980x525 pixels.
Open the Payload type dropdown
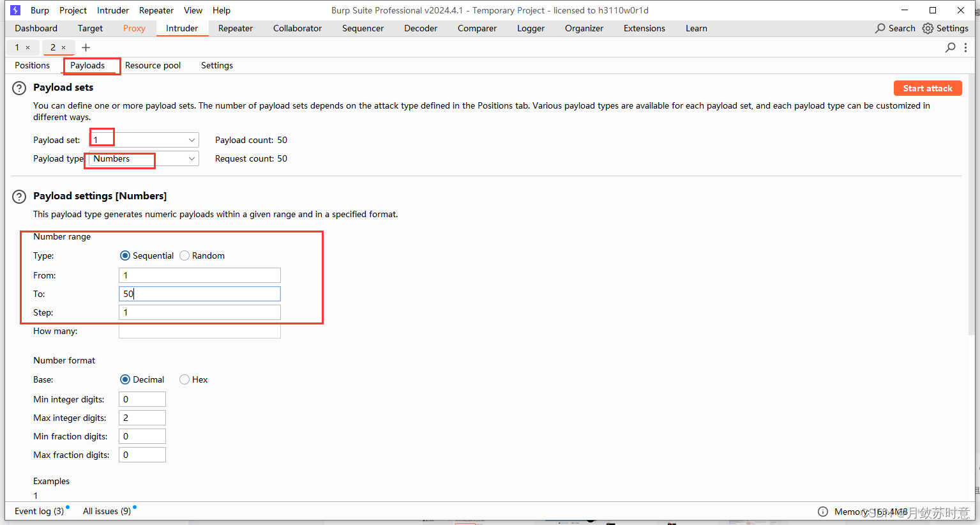(144, 158)
